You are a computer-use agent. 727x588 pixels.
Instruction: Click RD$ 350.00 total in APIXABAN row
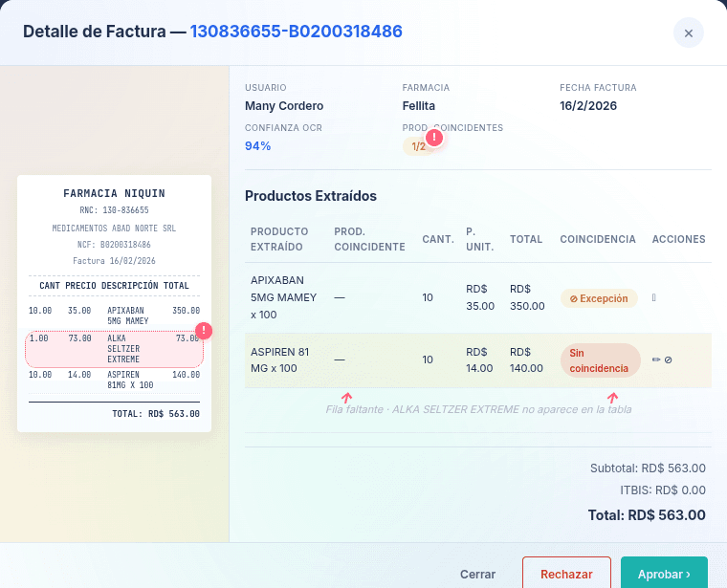pos(527,297)
